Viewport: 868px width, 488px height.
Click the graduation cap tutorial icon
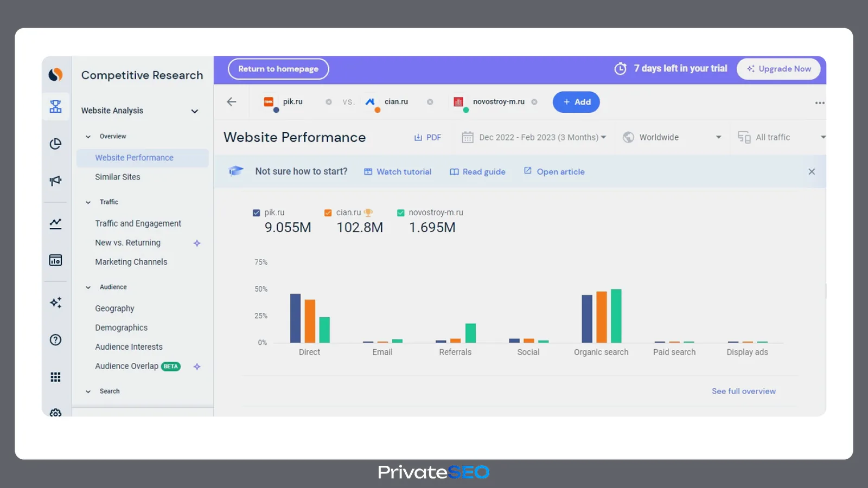(x=236, y=171)
